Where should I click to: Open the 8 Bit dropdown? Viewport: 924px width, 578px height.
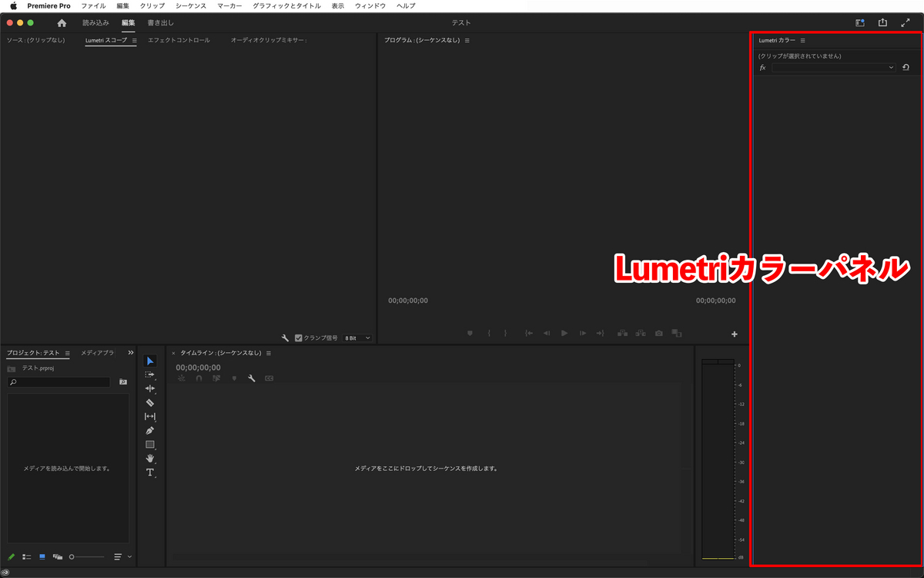358,338
